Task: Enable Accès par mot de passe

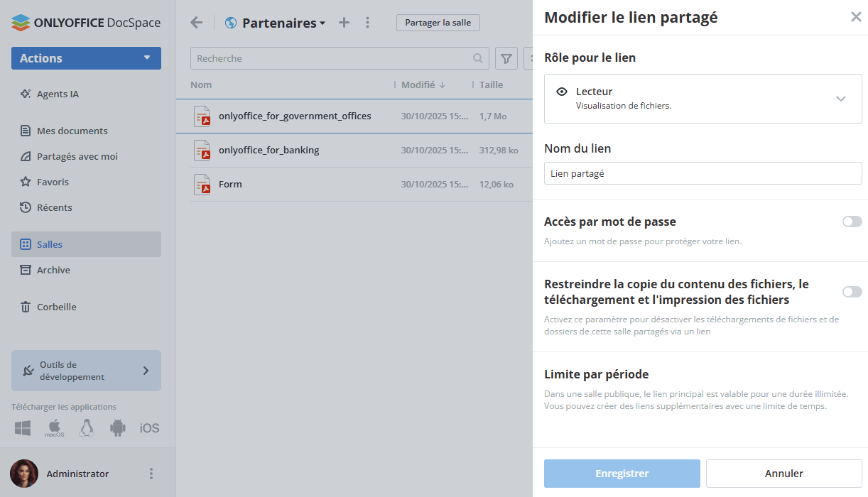Action: [851, 222]
